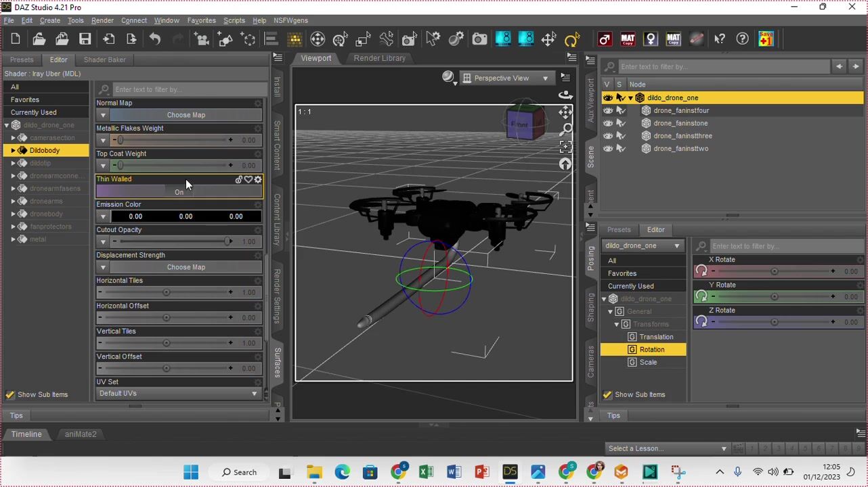Click the Save +1 incremental save icon
The image size is (868, 487).
[766, 39]
